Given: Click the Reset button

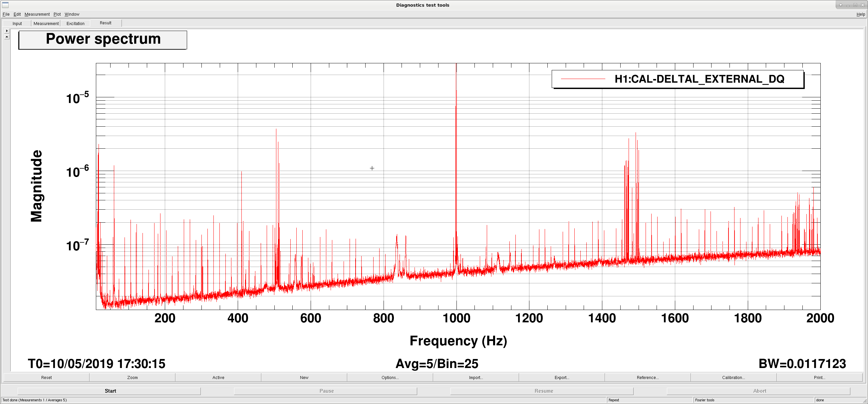Looking at the screenshot, I should (x=47, y=377).
